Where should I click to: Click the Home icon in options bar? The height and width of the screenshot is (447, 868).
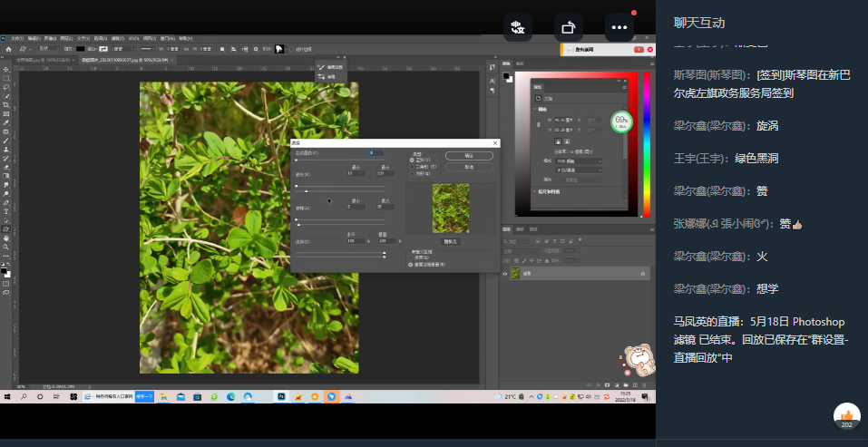point(8,49)
